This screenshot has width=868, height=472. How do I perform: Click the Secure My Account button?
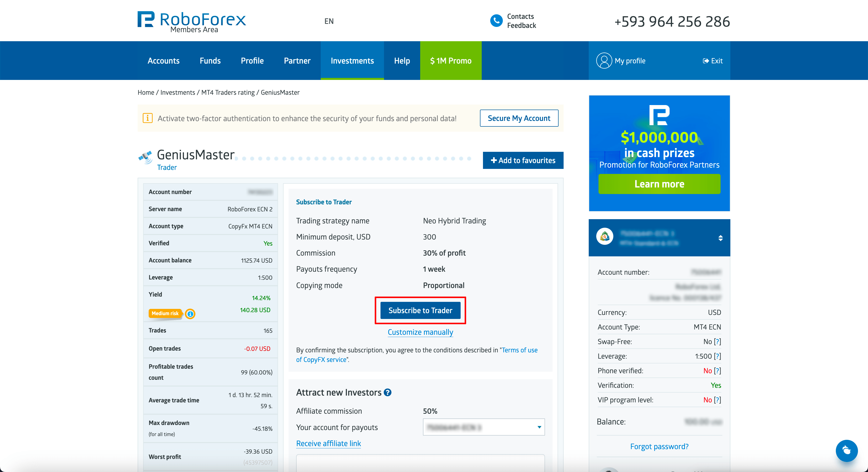[x=519, y=118]
